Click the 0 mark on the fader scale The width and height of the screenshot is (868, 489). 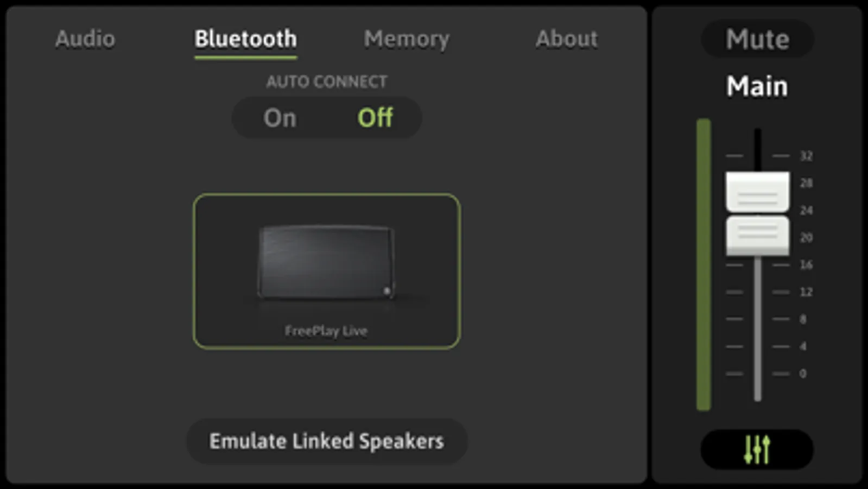pyautogui.click(x=803, y=373)
